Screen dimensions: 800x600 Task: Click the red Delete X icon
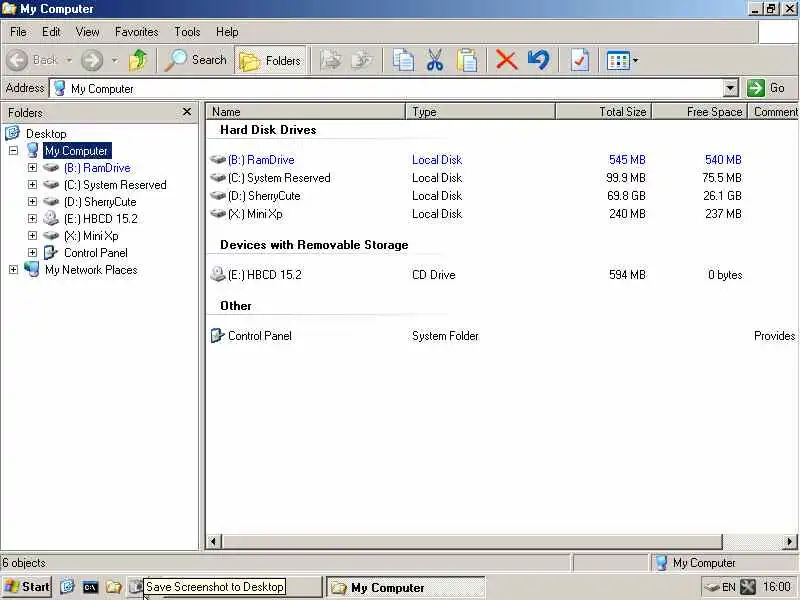(x=506, y=60)
